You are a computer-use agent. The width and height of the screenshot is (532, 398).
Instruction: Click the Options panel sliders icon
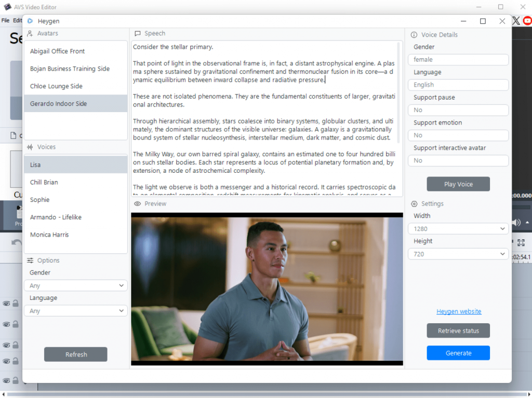tap(30, 260)
